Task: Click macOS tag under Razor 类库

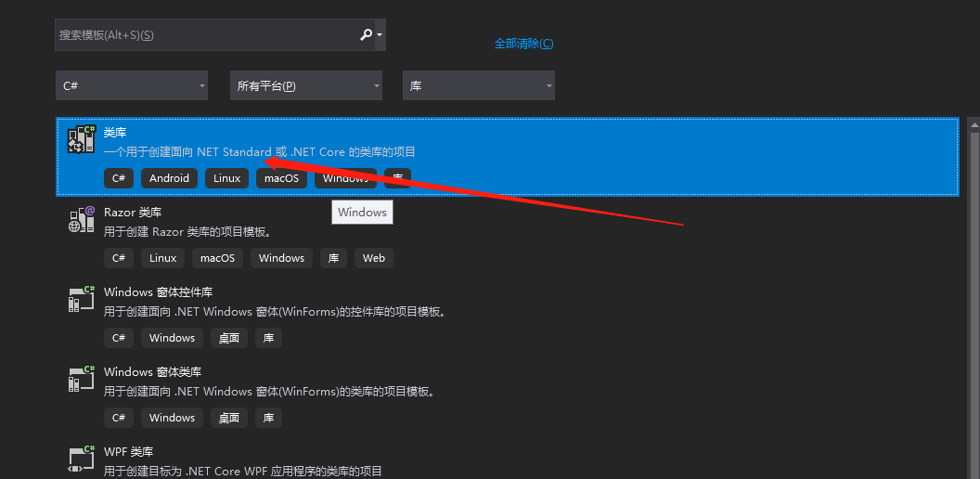Action: [x=218, y=258]
